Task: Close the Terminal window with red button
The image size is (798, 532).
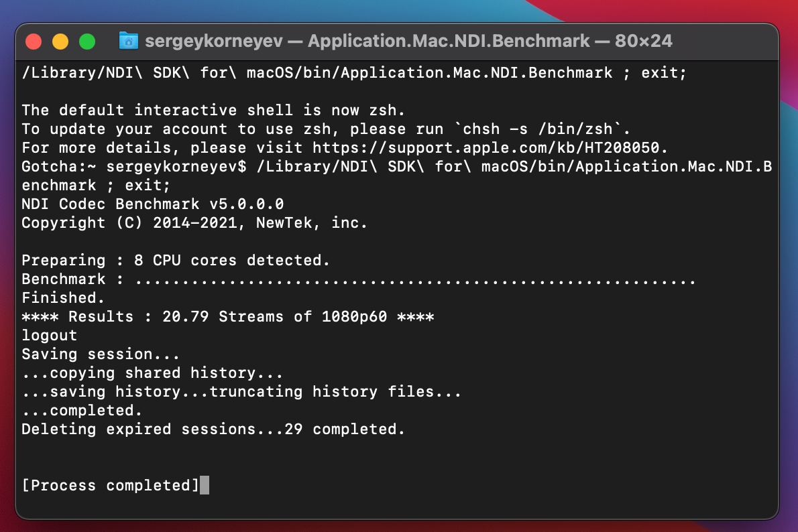Action: (34, 42)
